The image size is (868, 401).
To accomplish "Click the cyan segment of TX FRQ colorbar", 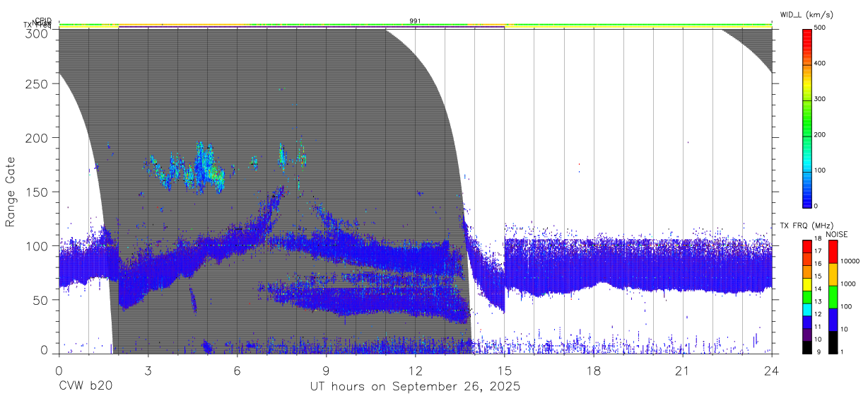I will tap(807, 311).
